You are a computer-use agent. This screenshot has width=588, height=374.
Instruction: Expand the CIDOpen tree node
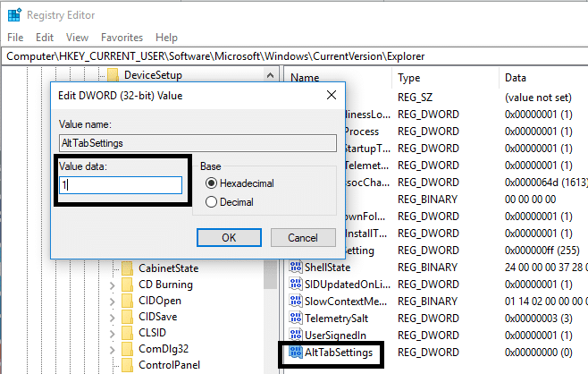[x=112, y=302]
